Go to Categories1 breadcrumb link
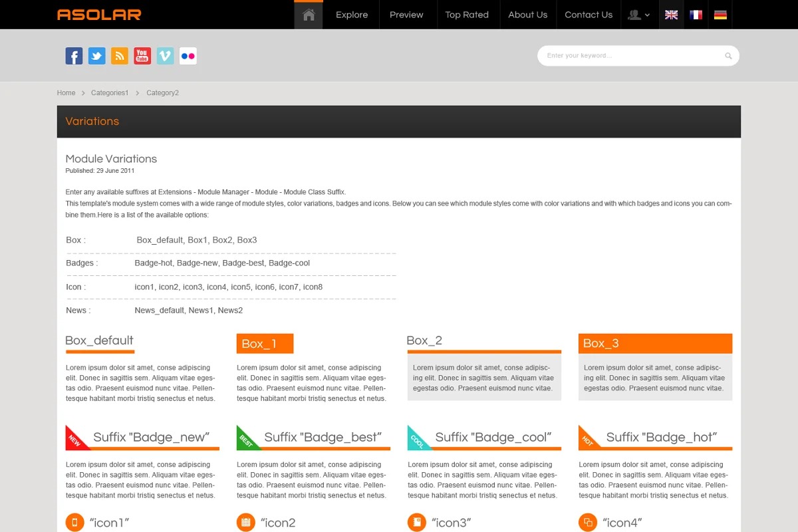Image resolution: width=798 pixels, height=532 pixels. [x=110, y=93]
